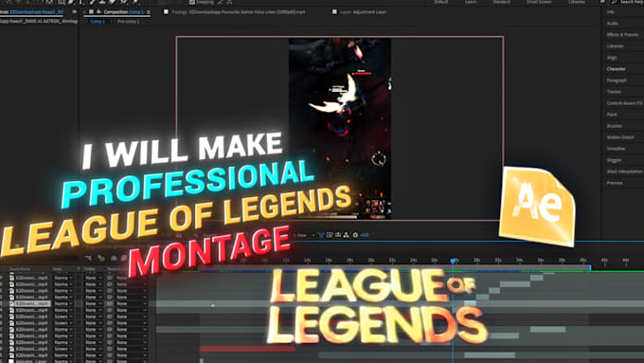The height and width of the screenshot is (363, 644).
Task: Click the video footage in composition viewer
Action: tap(340, 128)
